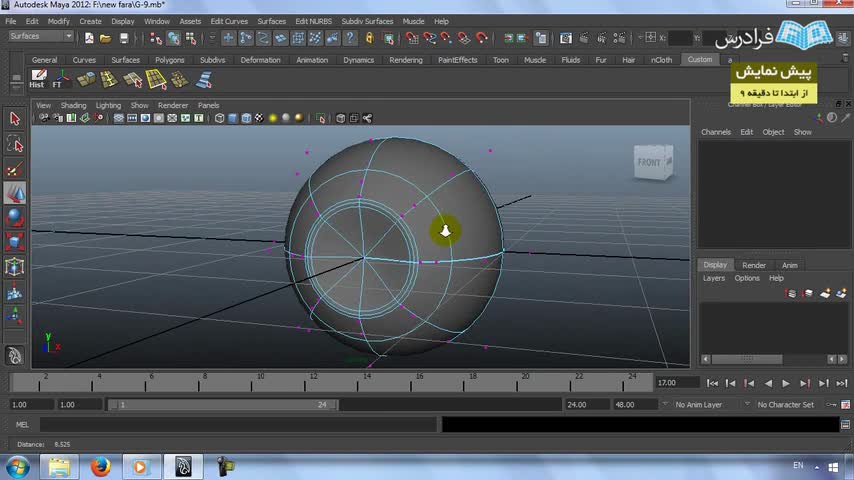Viewport: 854px width, 480px height.
Task: Switch to the Render layer tab
Action: (753, 265)
